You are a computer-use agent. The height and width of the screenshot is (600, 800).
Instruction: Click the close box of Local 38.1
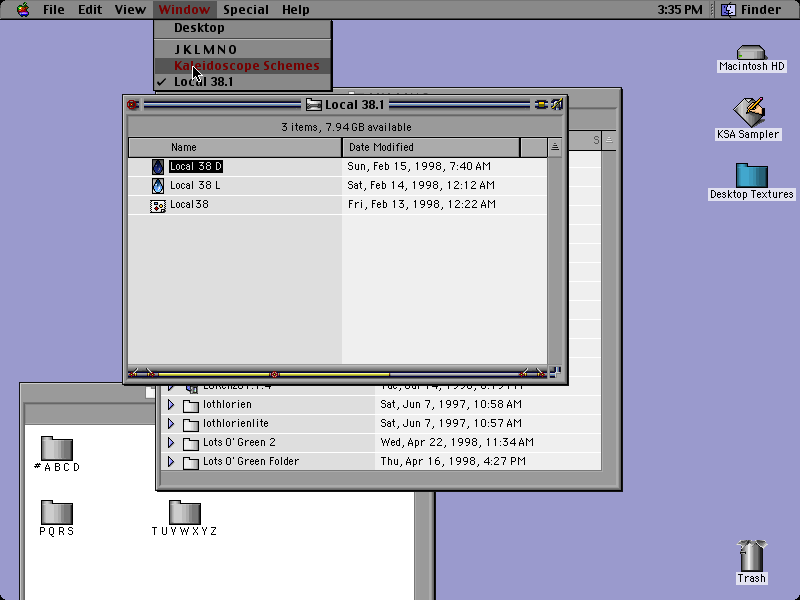click(133, 105)
